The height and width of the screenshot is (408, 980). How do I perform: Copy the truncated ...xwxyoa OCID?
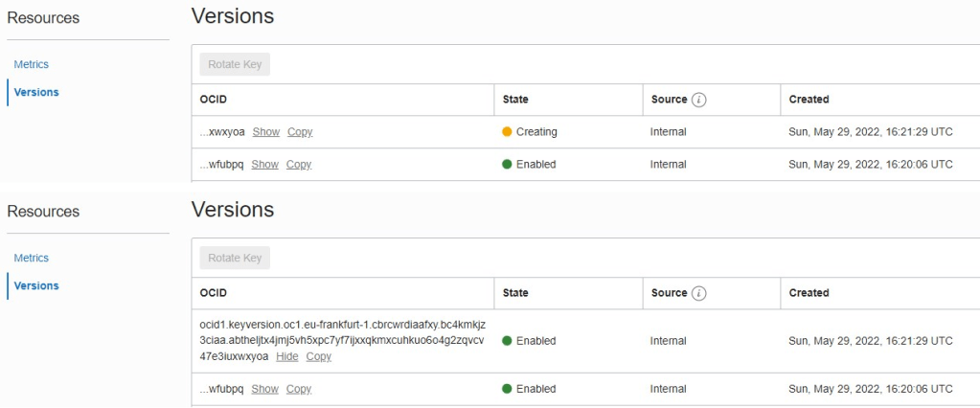coord(300,132)
